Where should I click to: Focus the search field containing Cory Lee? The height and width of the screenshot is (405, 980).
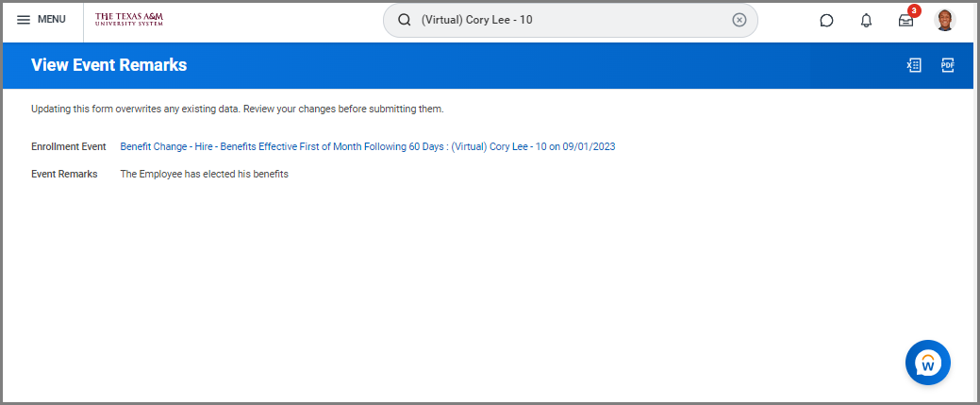(x=566, y=20)
